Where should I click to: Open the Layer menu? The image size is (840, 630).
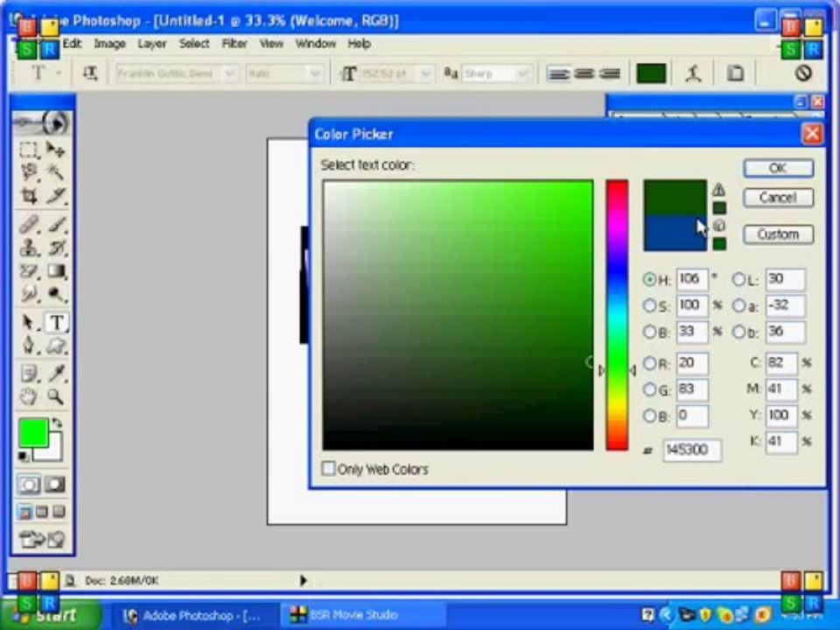151,44
